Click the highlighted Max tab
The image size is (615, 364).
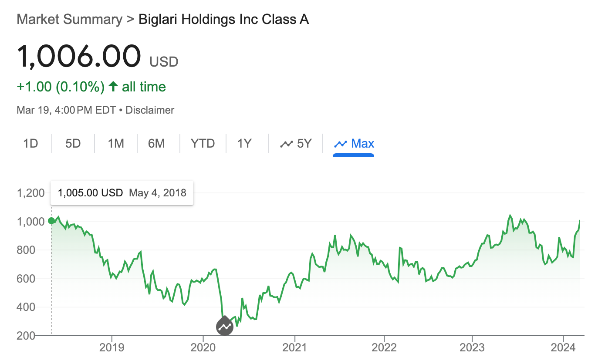coord(354,143)
